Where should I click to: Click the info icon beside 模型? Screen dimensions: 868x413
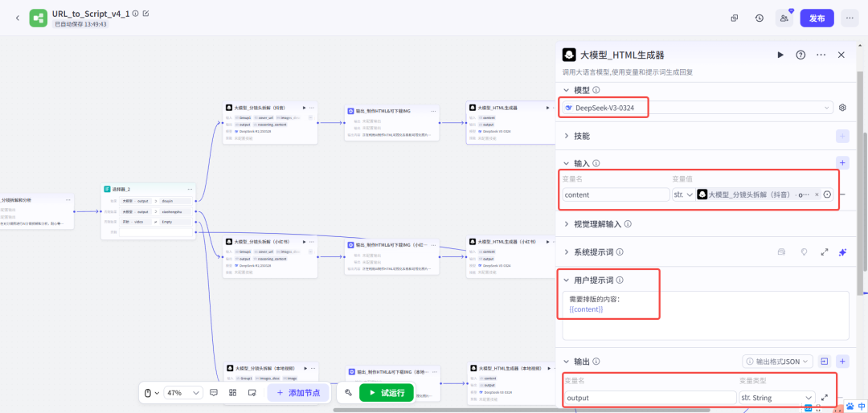click(x=596, y=90)
